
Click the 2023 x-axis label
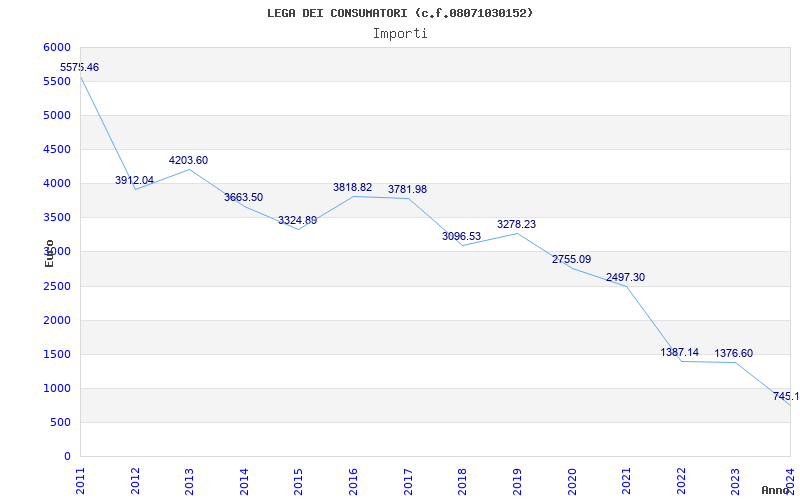[735, 481]
